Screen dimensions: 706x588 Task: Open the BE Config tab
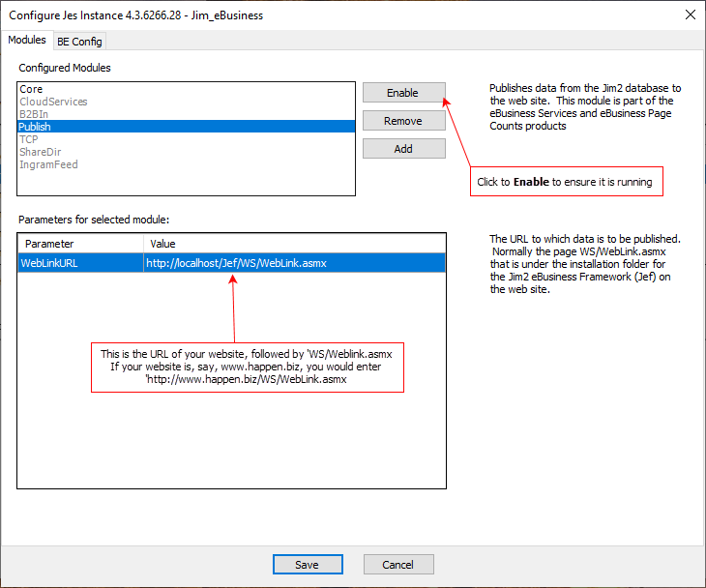79,42
